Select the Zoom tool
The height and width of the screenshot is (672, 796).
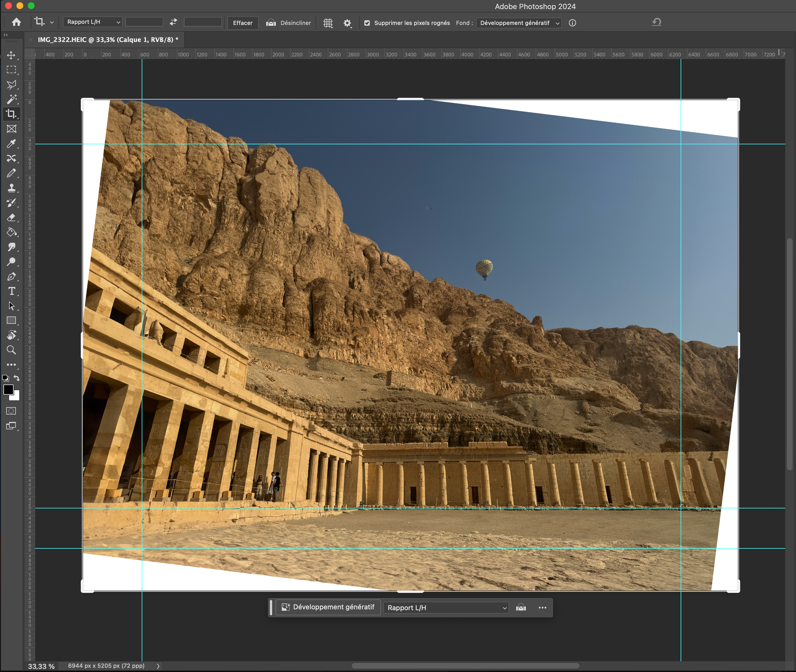pyautogui.click(x=11, y=350)
